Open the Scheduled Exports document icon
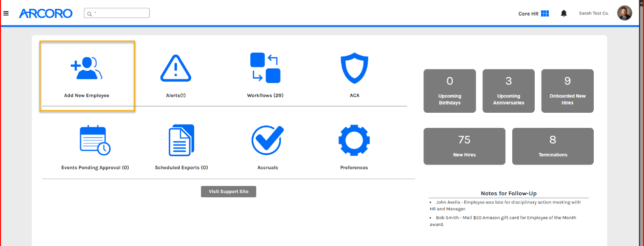The width and height of the screenshot is (644, 246). point(181,140)
